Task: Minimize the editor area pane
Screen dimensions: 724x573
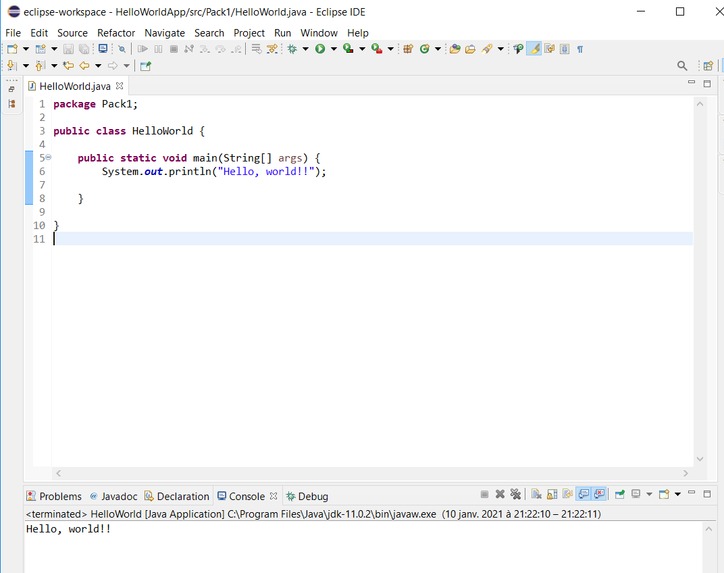Action: pyautogui.click(x=691, y=82)
